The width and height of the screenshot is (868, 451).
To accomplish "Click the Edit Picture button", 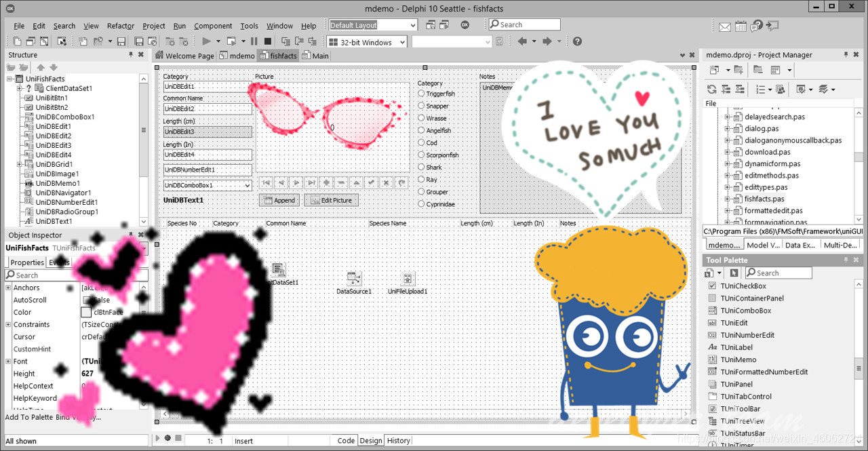I will [331, 200].
